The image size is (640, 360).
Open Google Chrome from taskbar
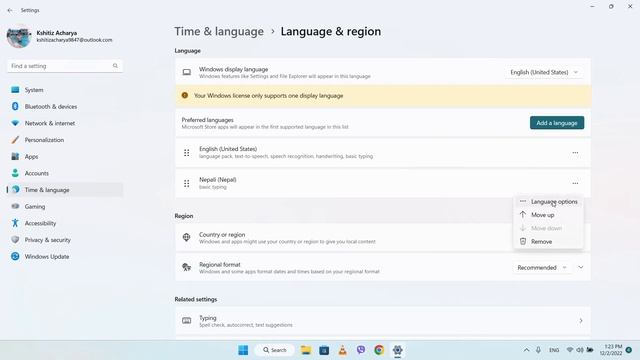click(379, 350)
